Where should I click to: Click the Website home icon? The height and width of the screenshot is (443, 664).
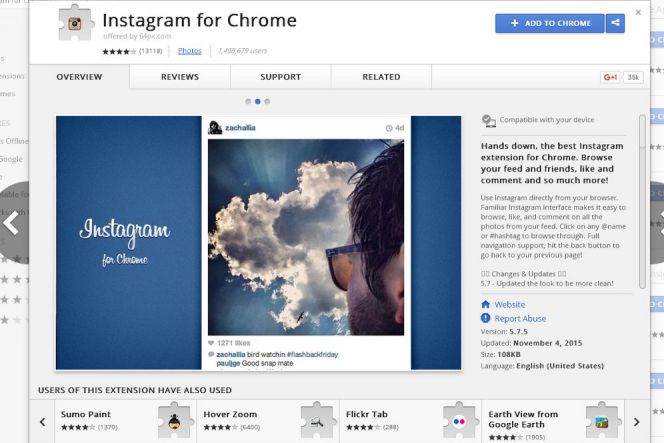pyautogui.click(x=486, y=304)
